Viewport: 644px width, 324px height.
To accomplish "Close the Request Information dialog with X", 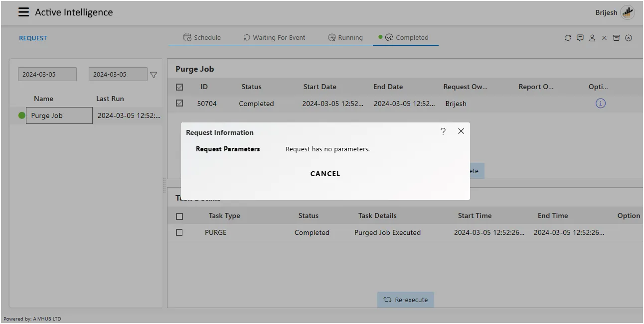I will (461, 131).
